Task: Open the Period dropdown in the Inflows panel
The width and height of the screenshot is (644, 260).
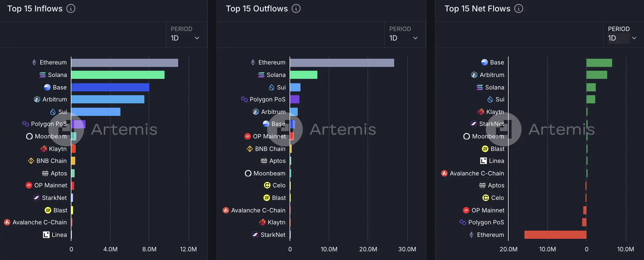Action: pyautogui.click(x=186, y=35)
